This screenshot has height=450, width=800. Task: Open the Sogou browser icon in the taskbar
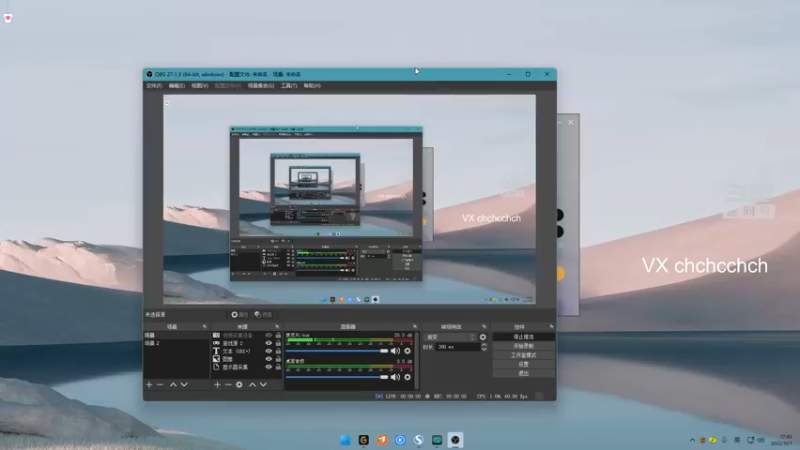pos(418,440)
